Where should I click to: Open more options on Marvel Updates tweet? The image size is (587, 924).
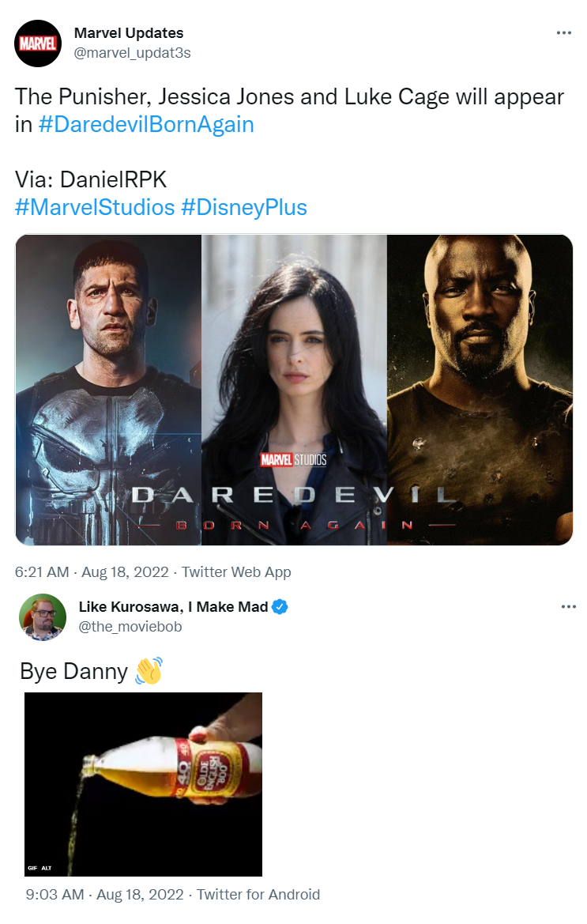[x=563, y=33]
